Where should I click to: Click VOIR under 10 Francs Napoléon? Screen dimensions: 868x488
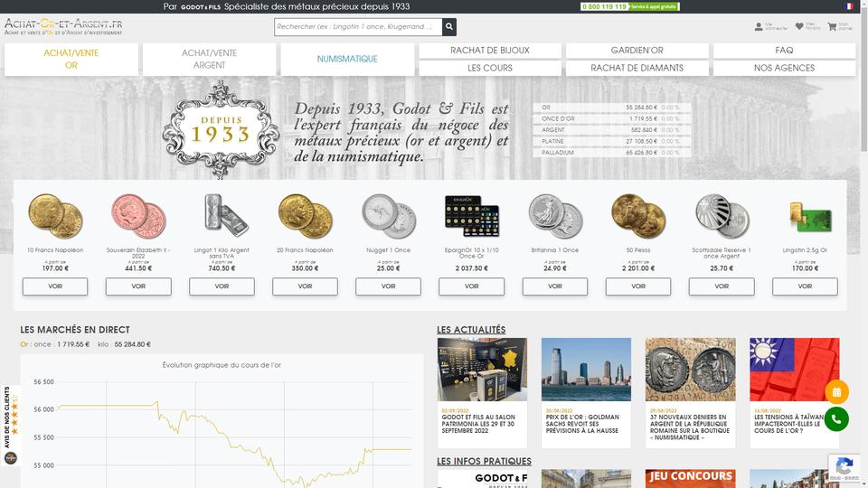pos(55,286)
